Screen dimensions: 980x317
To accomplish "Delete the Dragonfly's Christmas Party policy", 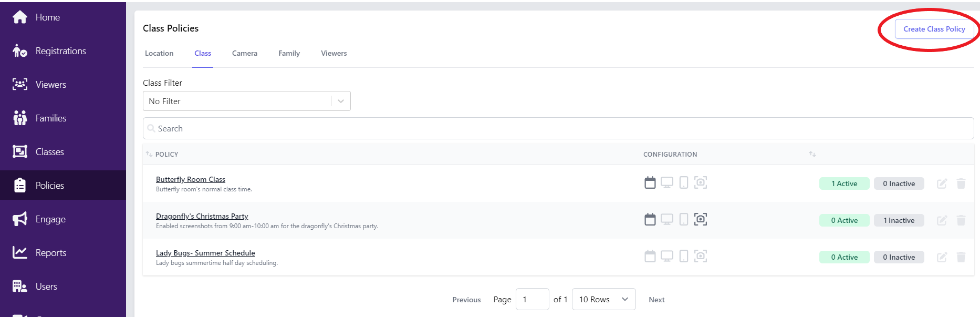I will [x=961, y=220].
